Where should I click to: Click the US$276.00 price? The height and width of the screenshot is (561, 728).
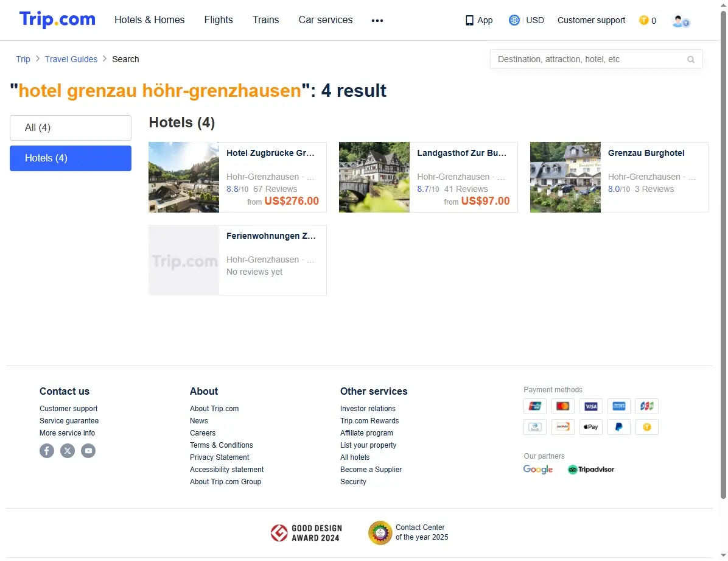click(292, 201)
